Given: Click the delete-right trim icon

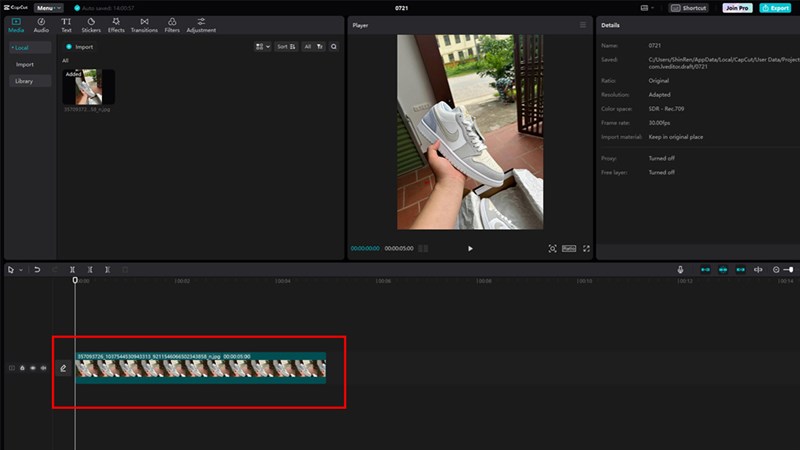Looking at the screenshot, I should (107, 269).
